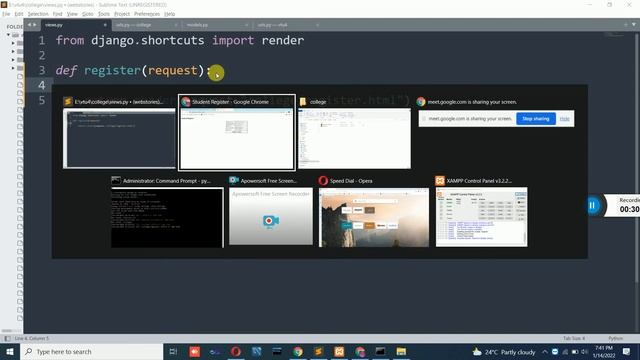
Task: Click the register function name
Action: 112,71
